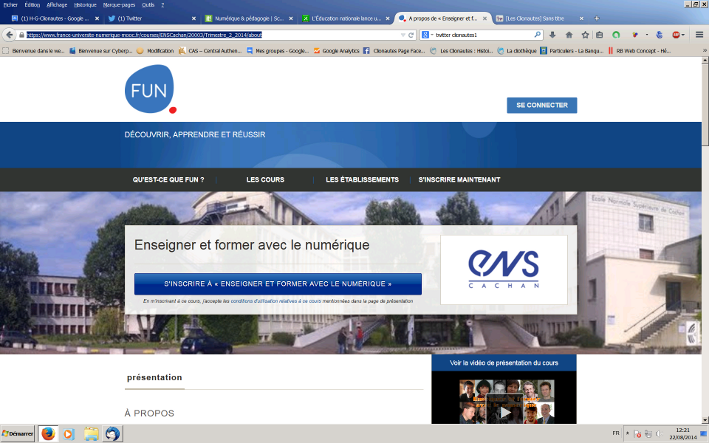This screenshot has width=709, height=443.
Task: Open the Firefox hamburger menu
Action: click(699, 35)
